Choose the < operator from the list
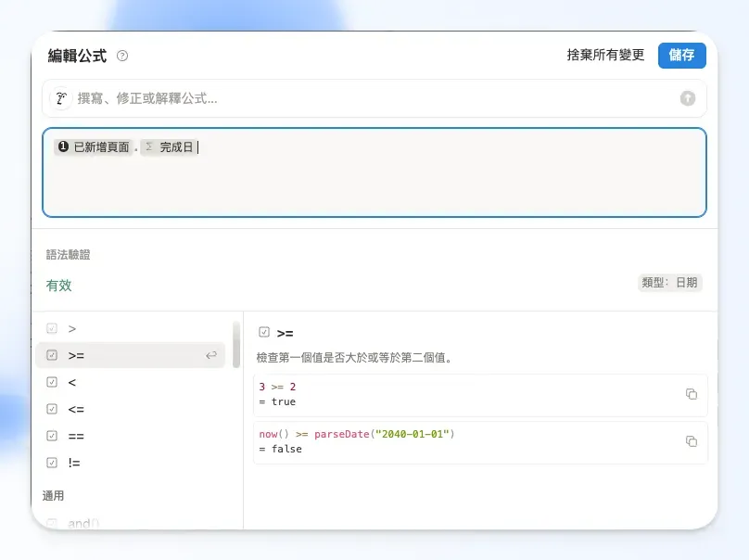 (131, 382)
